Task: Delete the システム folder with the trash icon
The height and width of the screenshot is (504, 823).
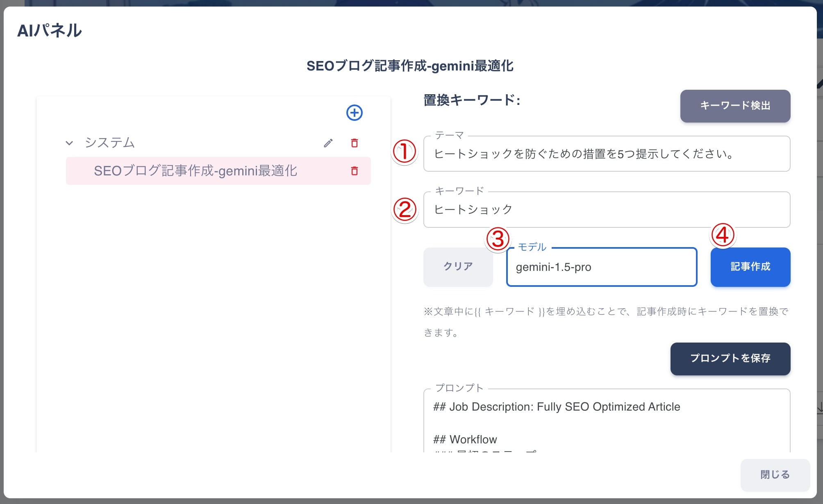Action: tap(355, 143)
